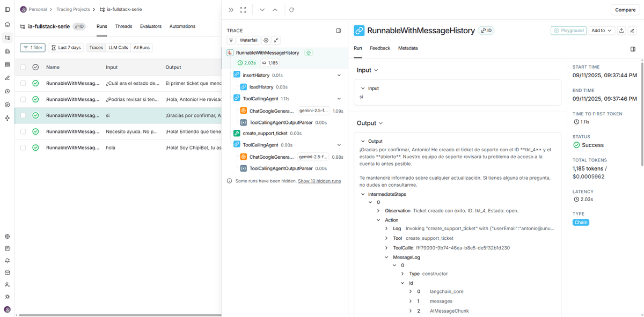Switch to the Feedback tab

[x=380, y=48]
